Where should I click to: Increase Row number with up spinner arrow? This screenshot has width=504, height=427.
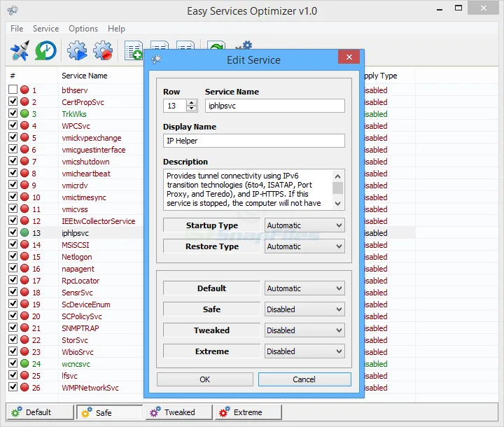(192, 103)
